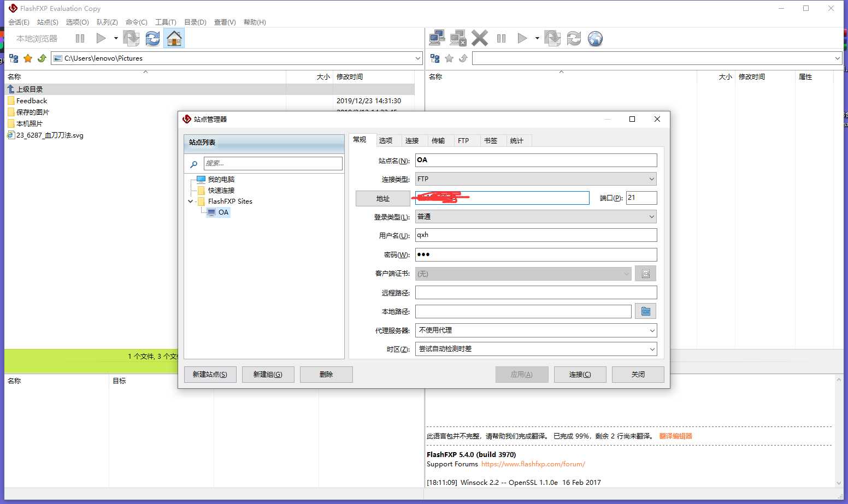Viewport: 848px width, 504px height.
Task: Click the remote transfer queue documents icon
Action: 552,38
